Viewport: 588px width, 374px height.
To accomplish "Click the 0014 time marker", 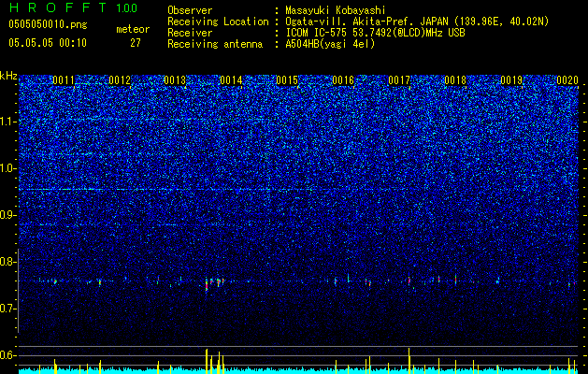I will pos(232,80).
